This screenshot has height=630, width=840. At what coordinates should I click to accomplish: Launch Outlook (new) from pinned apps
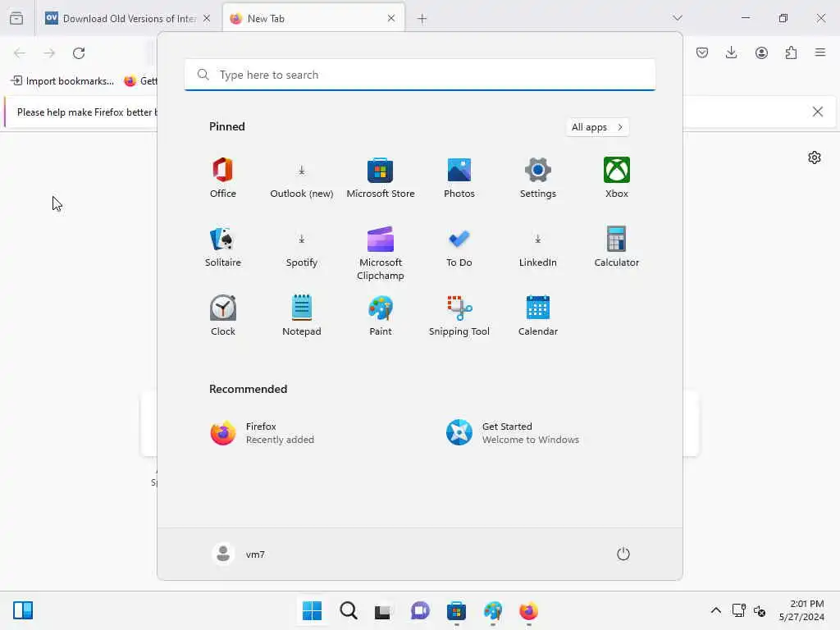point(302,178)
